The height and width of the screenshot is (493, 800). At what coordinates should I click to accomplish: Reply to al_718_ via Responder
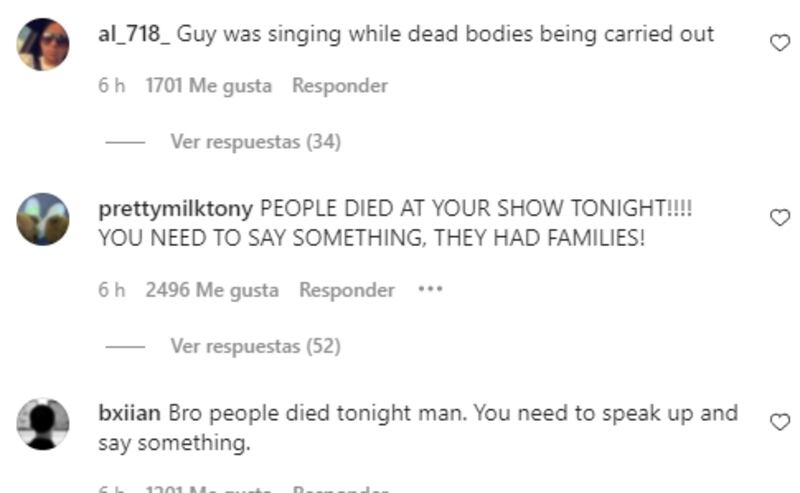tap(340, 86)
